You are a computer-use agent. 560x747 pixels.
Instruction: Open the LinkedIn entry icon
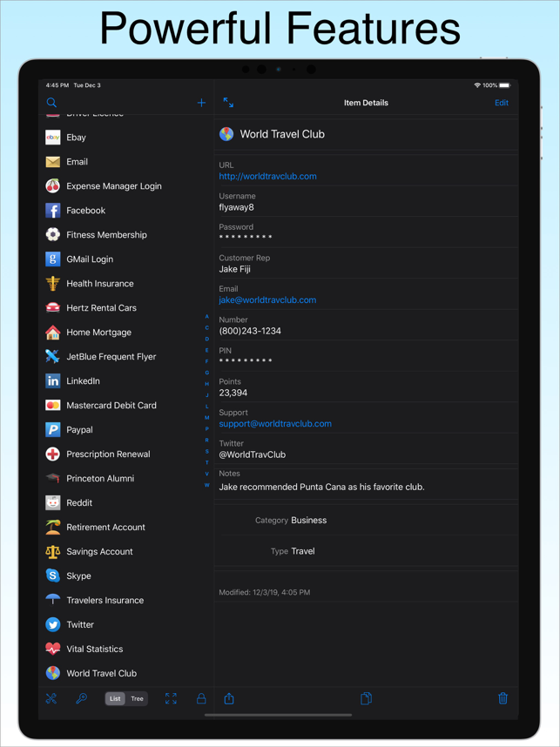click(53, 380)
